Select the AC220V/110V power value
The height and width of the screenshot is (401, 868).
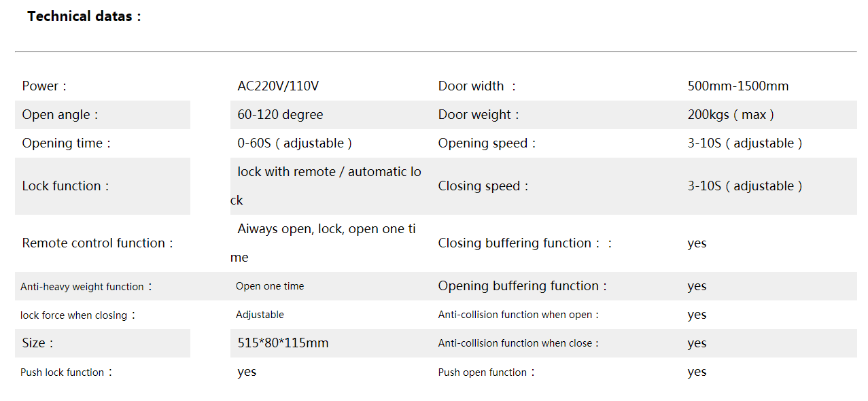278,86
